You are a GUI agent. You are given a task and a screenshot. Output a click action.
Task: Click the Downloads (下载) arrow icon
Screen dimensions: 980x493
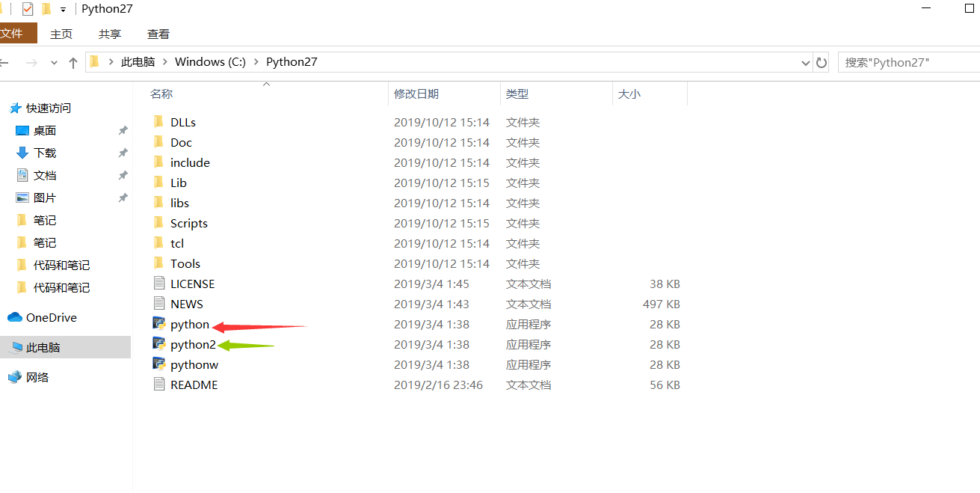tap(22, 153)
